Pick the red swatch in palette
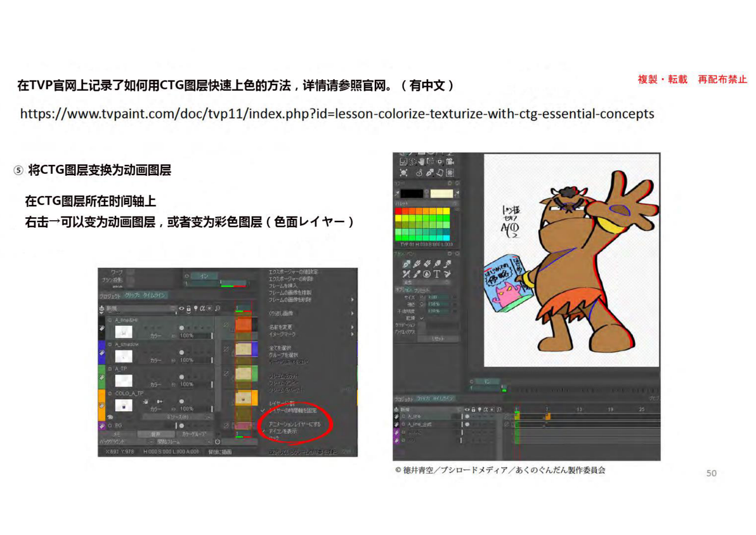The image size is (756, 535). [399, 211]
